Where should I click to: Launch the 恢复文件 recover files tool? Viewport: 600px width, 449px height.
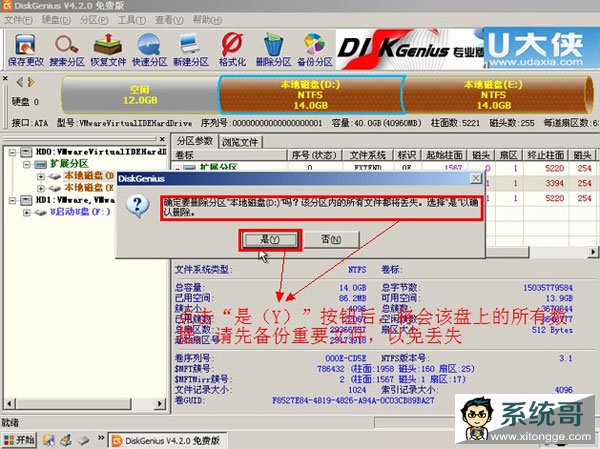[108, 50]
